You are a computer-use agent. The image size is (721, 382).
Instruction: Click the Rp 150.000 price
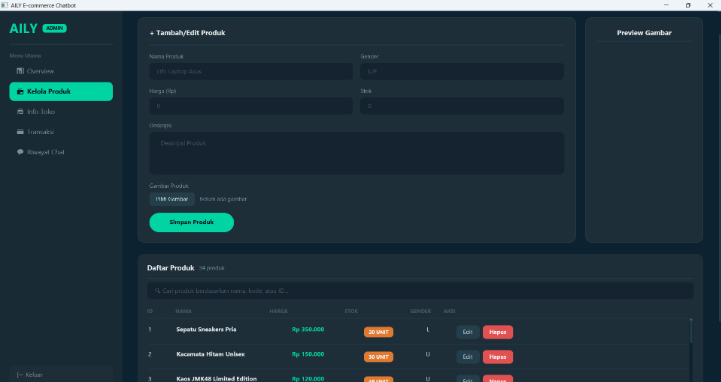tap(308, 354)
